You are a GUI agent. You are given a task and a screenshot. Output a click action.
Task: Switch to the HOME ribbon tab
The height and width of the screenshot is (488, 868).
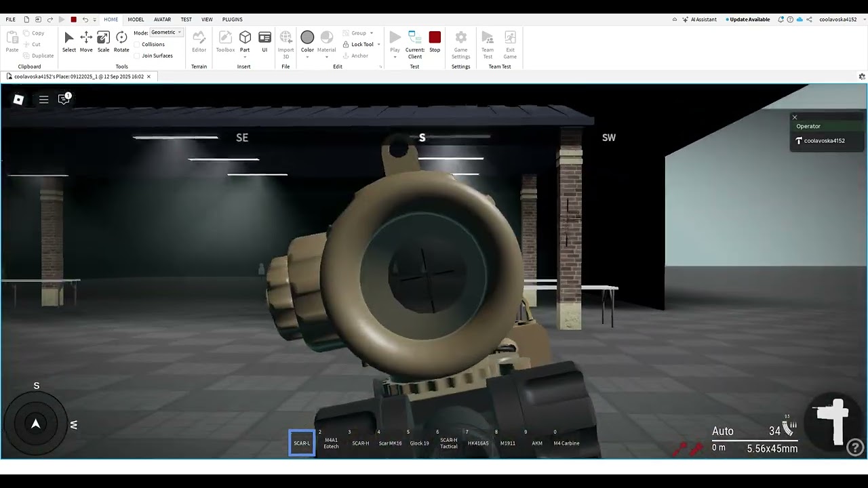coord(111,20)
